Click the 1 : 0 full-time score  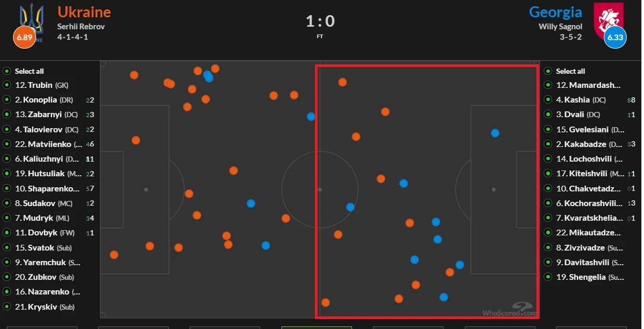click(x=320, y=21)
